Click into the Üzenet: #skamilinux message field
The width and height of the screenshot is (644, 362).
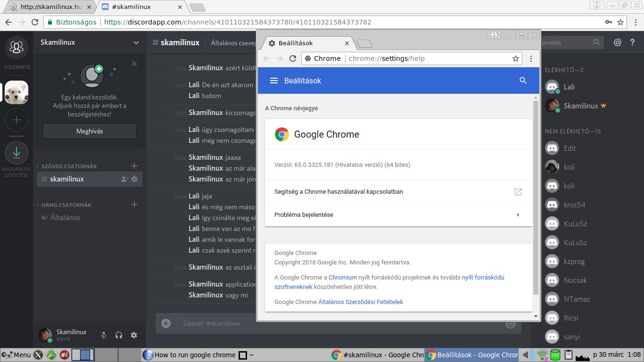[339, 323]
